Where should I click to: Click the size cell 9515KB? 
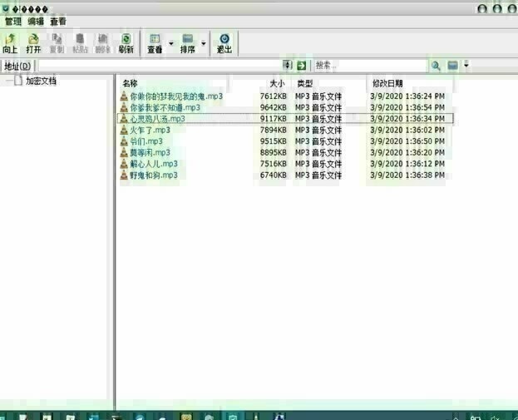tap(274, 141)
